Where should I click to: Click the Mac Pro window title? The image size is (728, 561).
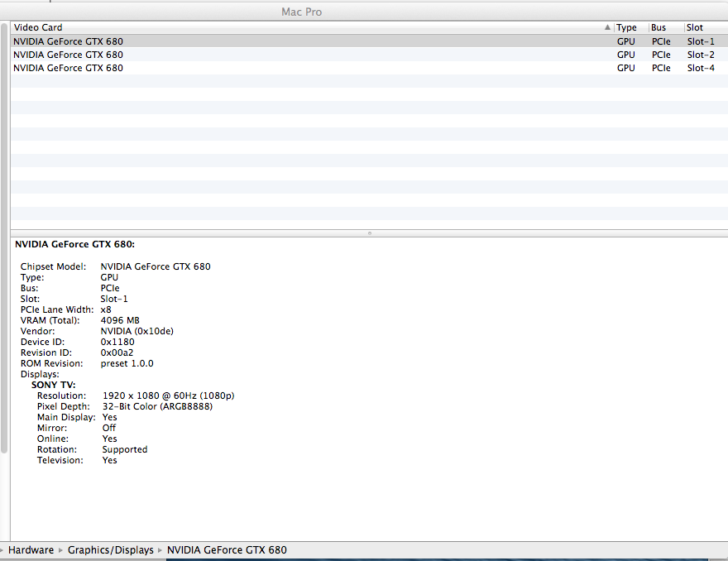302,12
